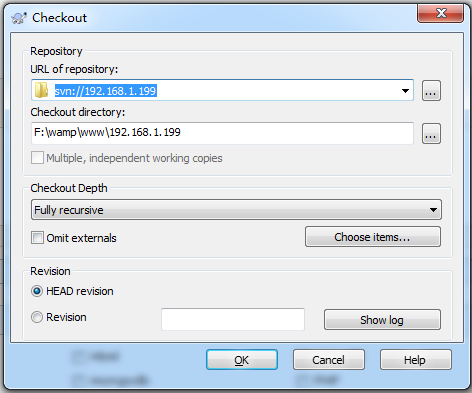
Task: Click the Cancel button
Action: coord(329,360)
